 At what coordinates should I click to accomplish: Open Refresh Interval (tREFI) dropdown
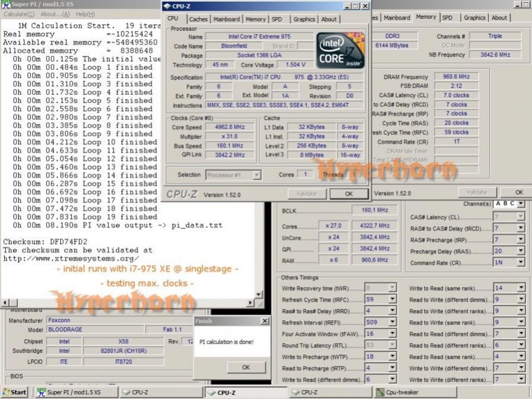[x=392, y=322]
